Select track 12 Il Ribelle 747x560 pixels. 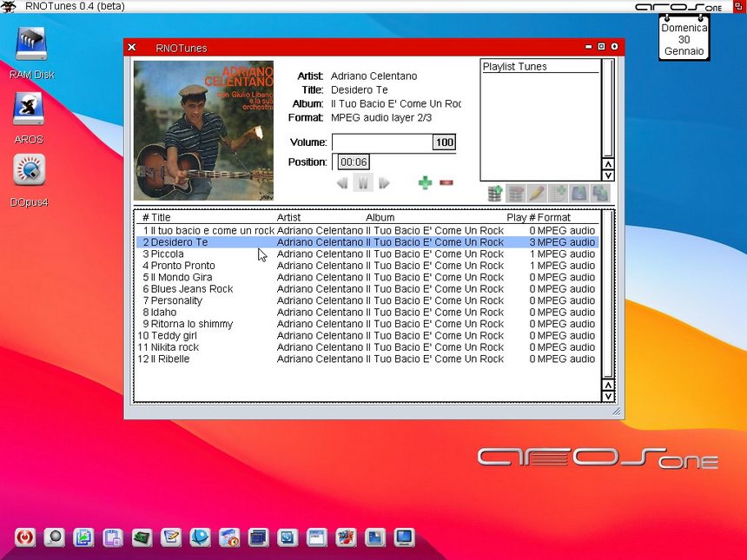point(367,359)
